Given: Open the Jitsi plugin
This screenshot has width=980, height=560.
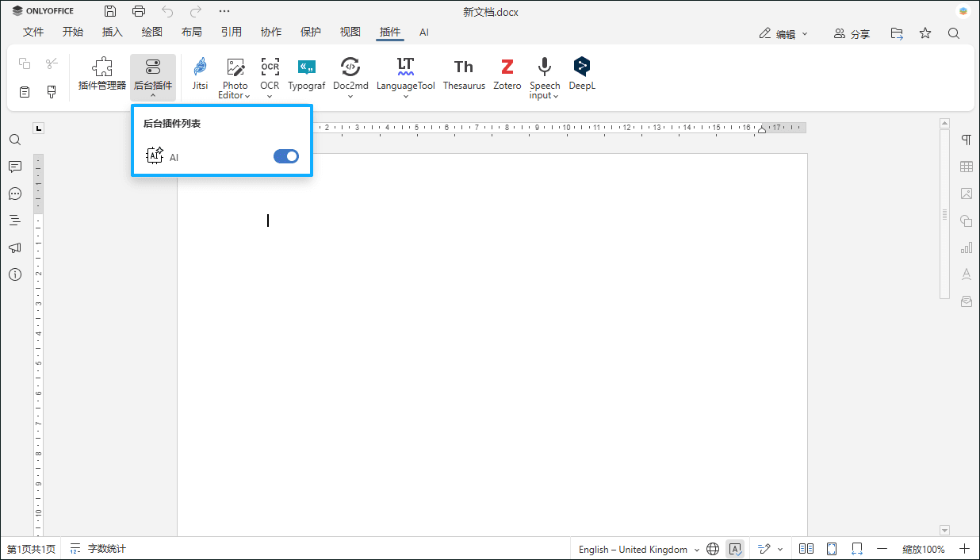Looking at the screenshot, I should click(x=200, y=74).
